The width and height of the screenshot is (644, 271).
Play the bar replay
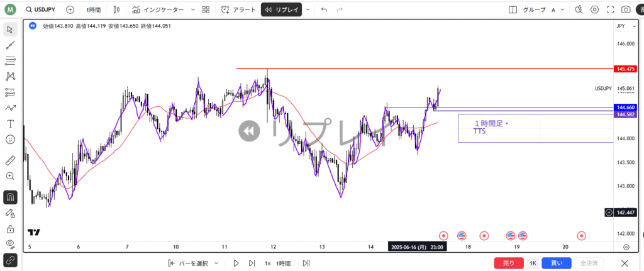coord(236,263)
